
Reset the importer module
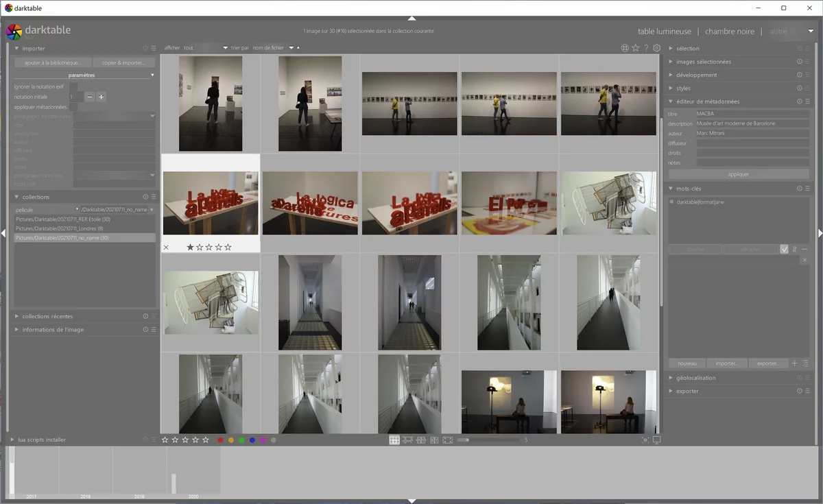[x=145, y=49]
